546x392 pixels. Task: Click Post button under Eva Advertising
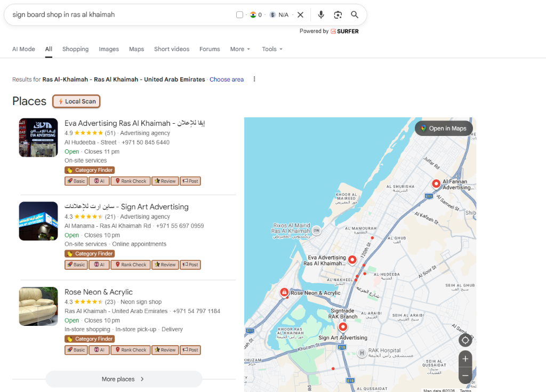190,181
